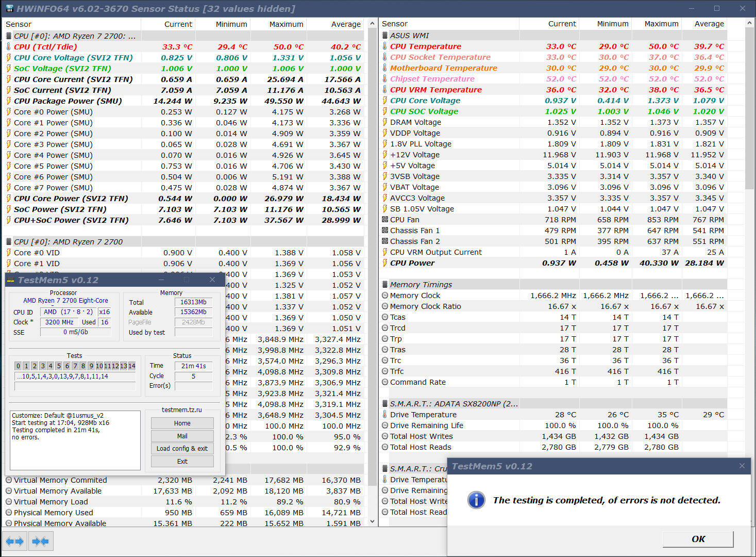The image size is (756, 557).
Task: Click the icon beside Command Rate
Action: [x=385, y=382]
